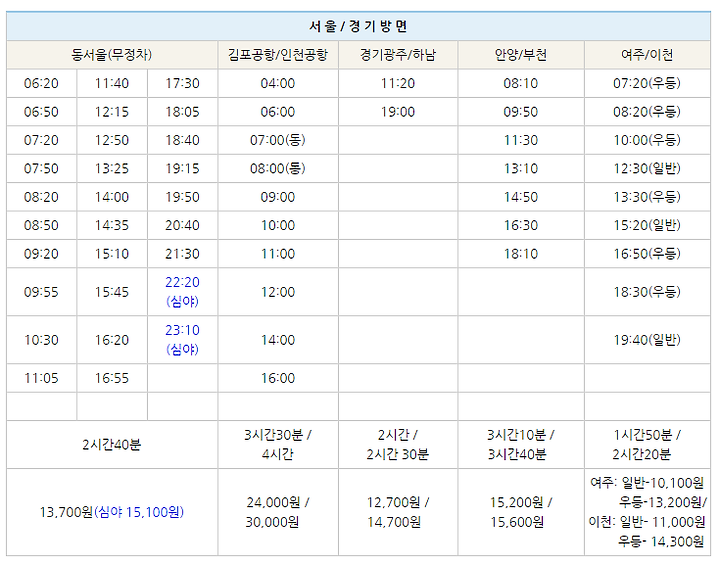Click the 24,000원 / 30,000원 airport fare
This screenshot has width=720, height=565.
[278, 512]
